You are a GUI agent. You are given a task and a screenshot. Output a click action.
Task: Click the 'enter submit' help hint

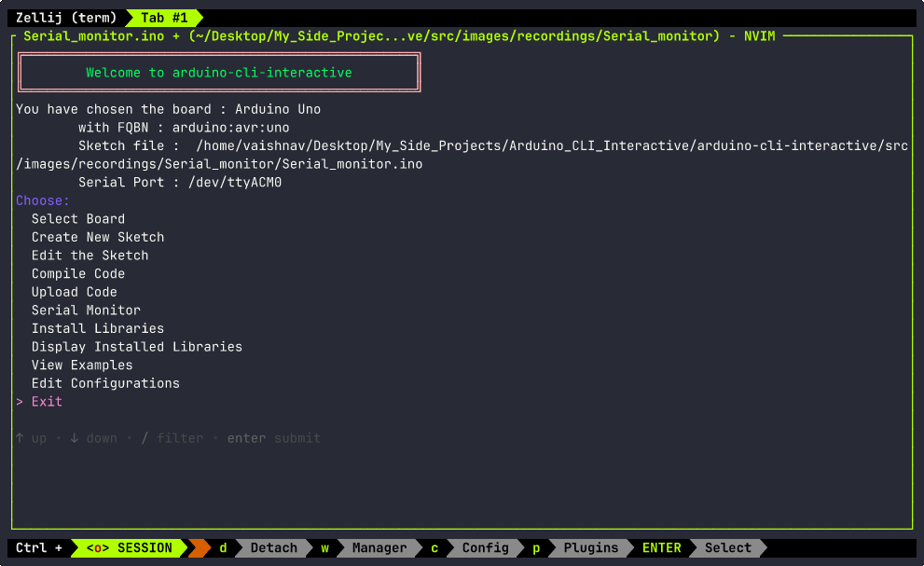tap(274, 438)
